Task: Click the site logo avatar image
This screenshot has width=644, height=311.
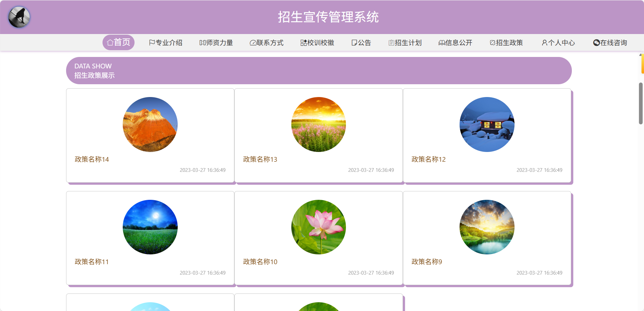Action: tap(19, 17)
